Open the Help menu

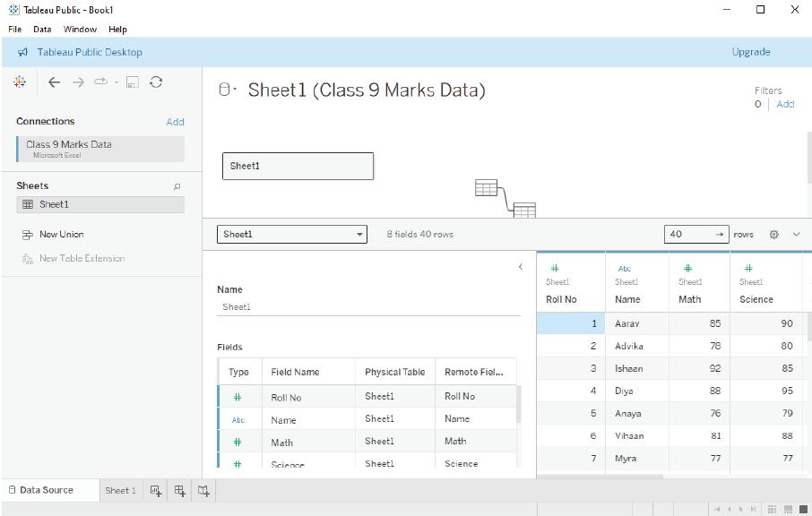(x=117, y=30)
